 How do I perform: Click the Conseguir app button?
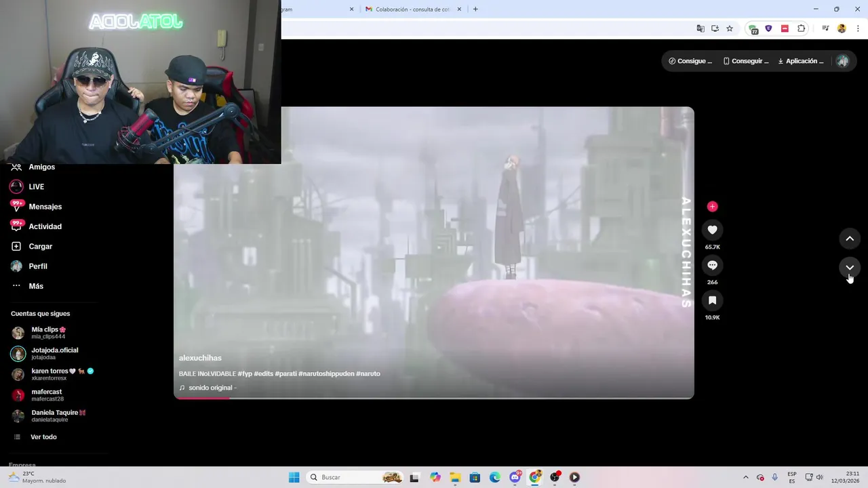click(x=745, y=61)
